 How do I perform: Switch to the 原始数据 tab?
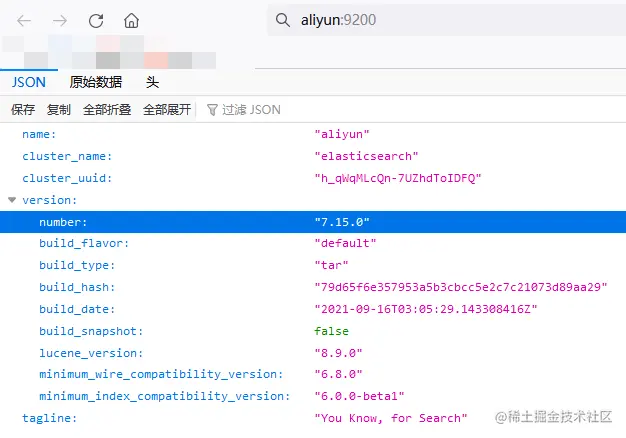click(96, 82)
